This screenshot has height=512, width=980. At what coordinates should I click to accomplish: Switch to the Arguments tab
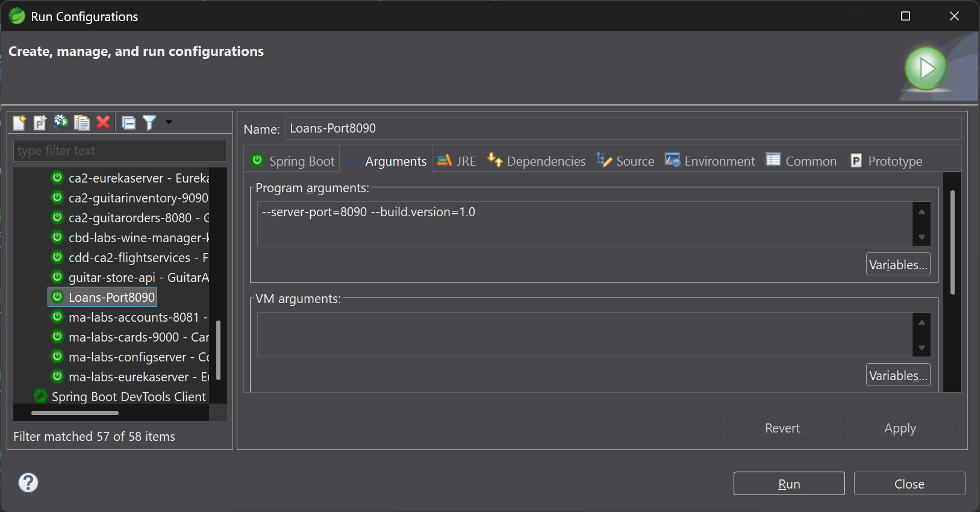pyautogui.click(x=386, y=161)
